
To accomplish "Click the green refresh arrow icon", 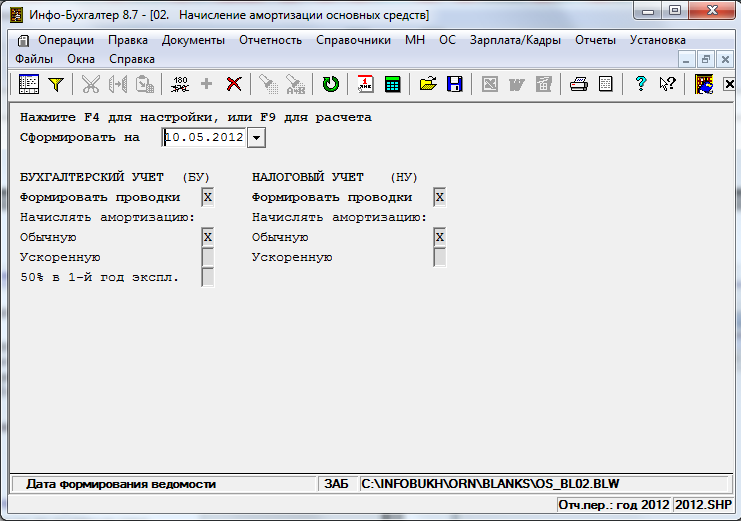I will pyautogui.click(x=330, y=84).
